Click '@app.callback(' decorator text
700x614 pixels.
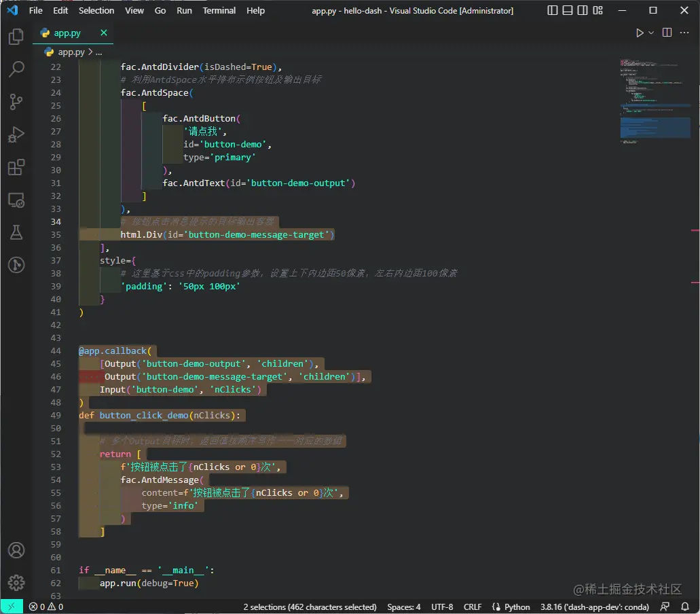tap(115, 351)
